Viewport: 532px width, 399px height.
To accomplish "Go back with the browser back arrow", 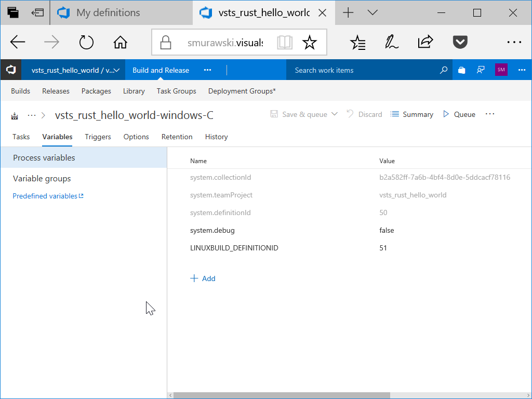I will (18, 42).
